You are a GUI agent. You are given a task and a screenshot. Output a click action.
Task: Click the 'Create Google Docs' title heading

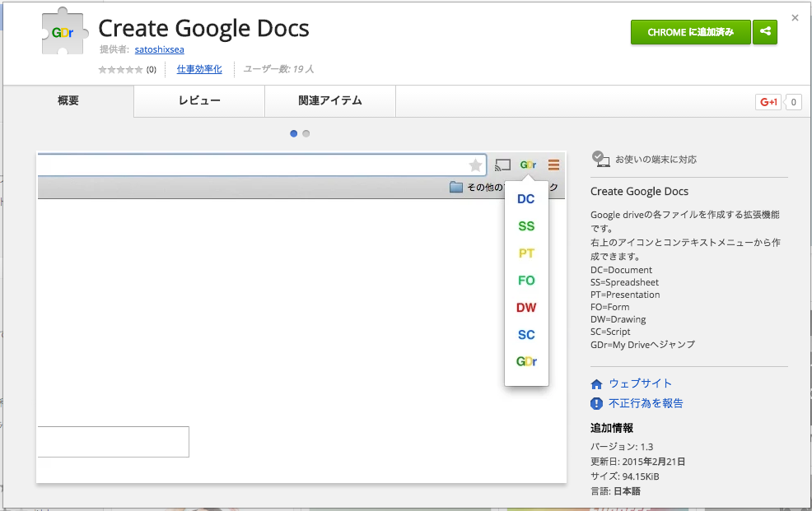203,29
